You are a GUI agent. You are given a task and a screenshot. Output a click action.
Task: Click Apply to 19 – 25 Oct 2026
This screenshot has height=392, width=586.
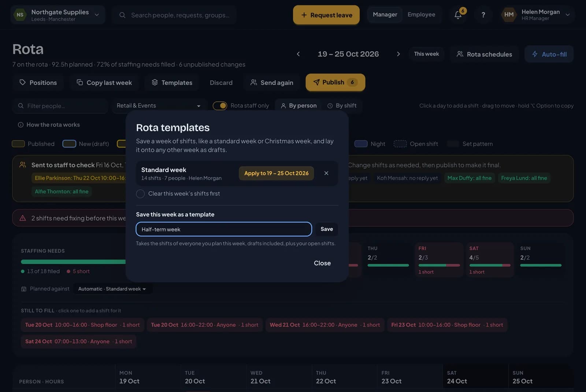tap(277, 173)
